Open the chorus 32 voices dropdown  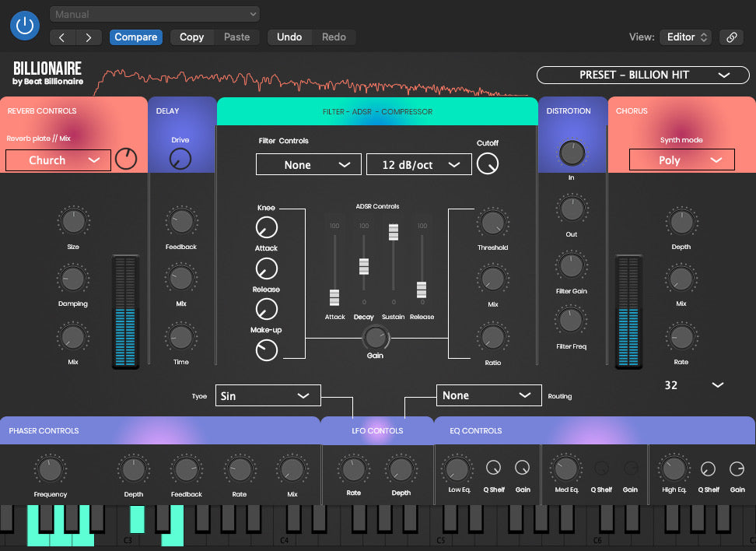pyautogui.click(x=694, y=385)
